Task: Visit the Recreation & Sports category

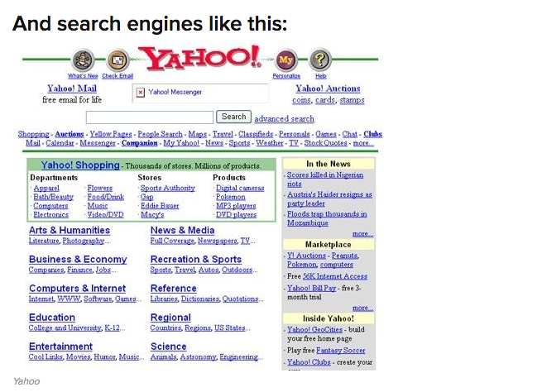Action: pyautogui.click(x=196, y=260)
